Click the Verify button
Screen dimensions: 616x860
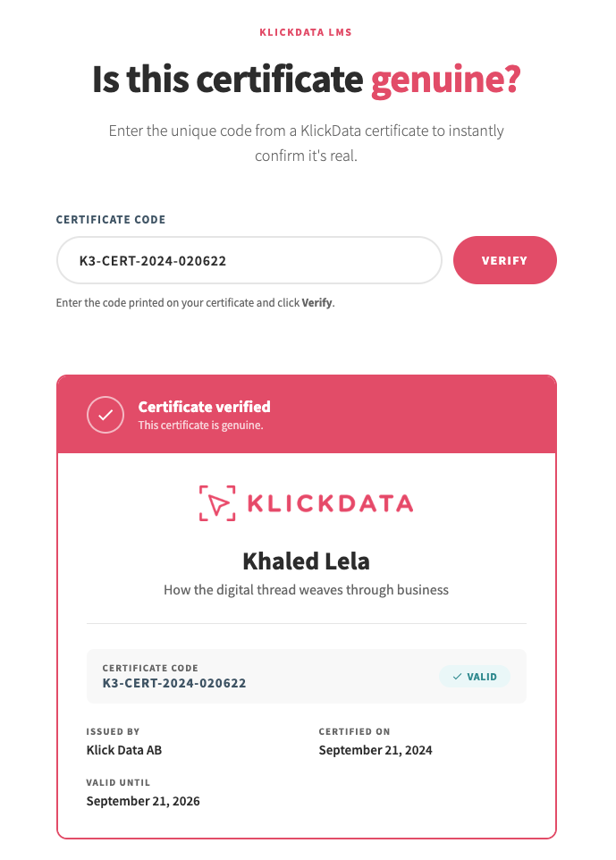504,260
